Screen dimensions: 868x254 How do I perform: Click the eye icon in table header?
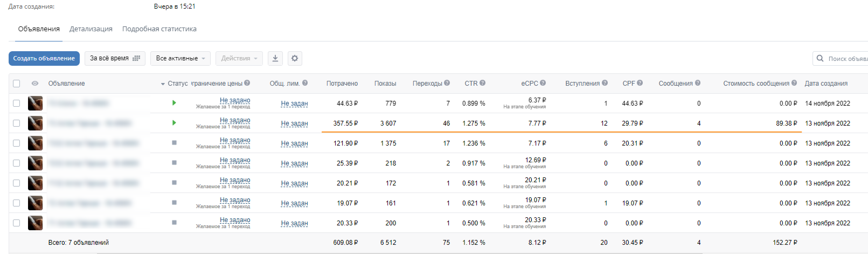click(35, 84)
